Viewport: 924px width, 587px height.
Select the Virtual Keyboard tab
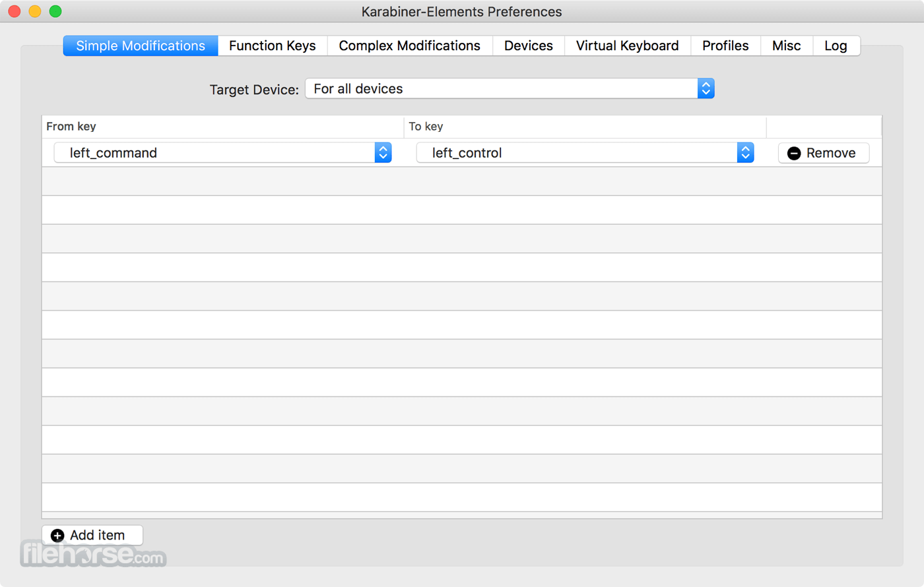click(x=628, y=46)
